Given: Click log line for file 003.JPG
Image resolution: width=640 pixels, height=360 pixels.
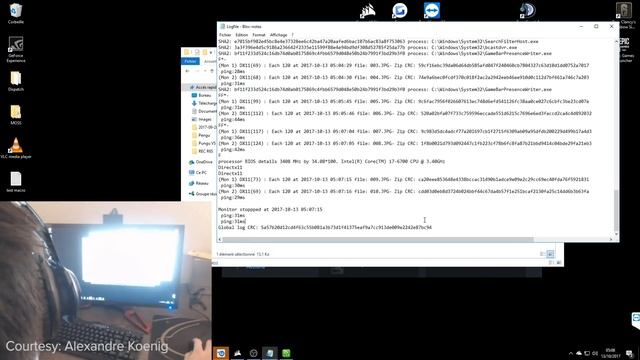Looking at the screenshot, I should (404, 65).
